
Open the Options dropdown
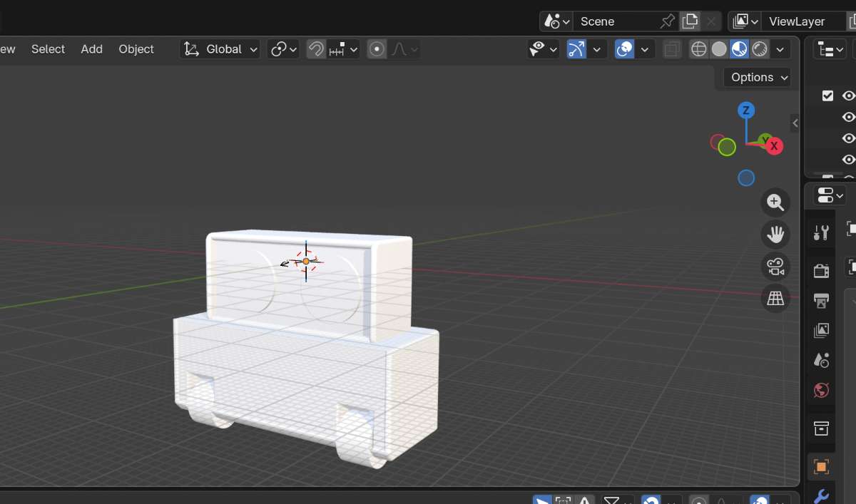tap(759, 77)
